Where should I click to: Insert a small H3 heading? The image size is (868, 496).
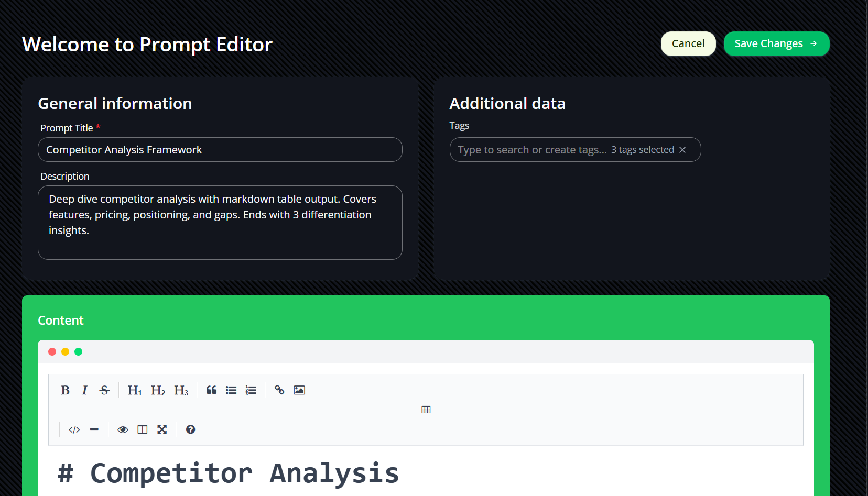pyautogui.click(x=181, y=390)
